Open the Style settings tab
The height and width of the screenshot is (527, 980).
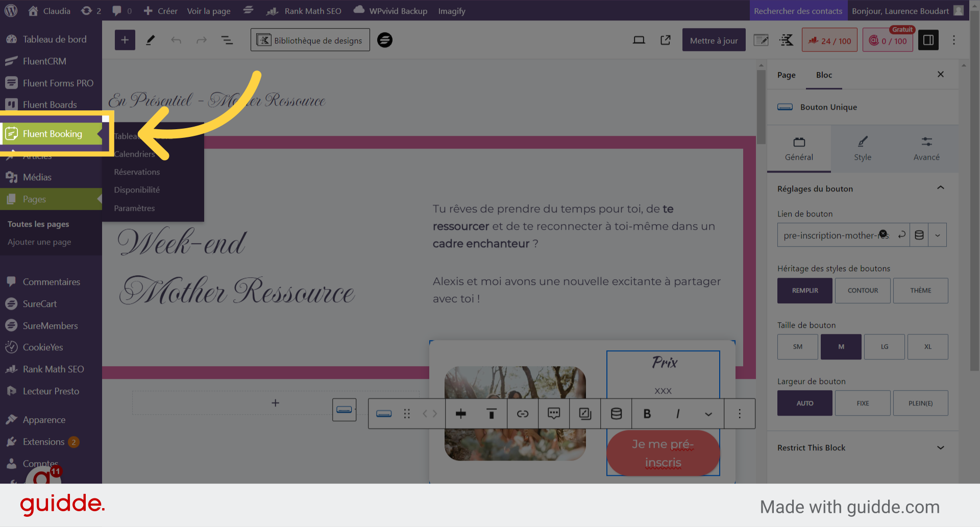863,149
